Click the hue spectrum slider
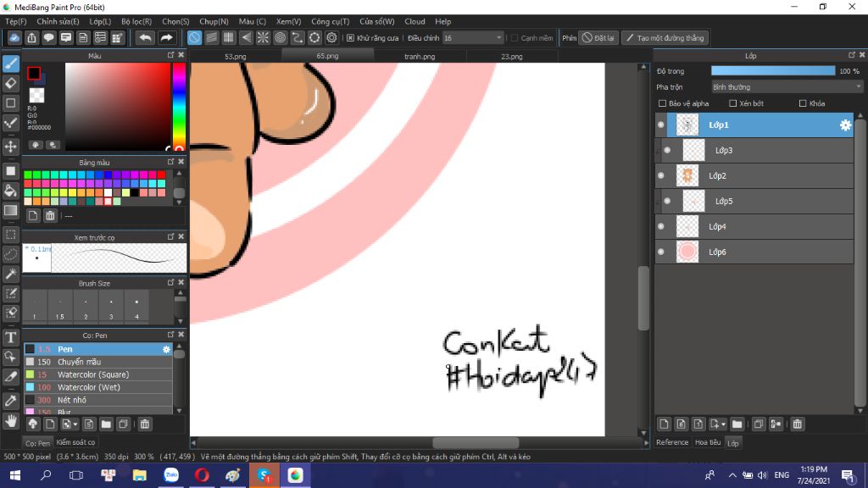The height and width of the screenshot is (488, 868). point(179,106)
